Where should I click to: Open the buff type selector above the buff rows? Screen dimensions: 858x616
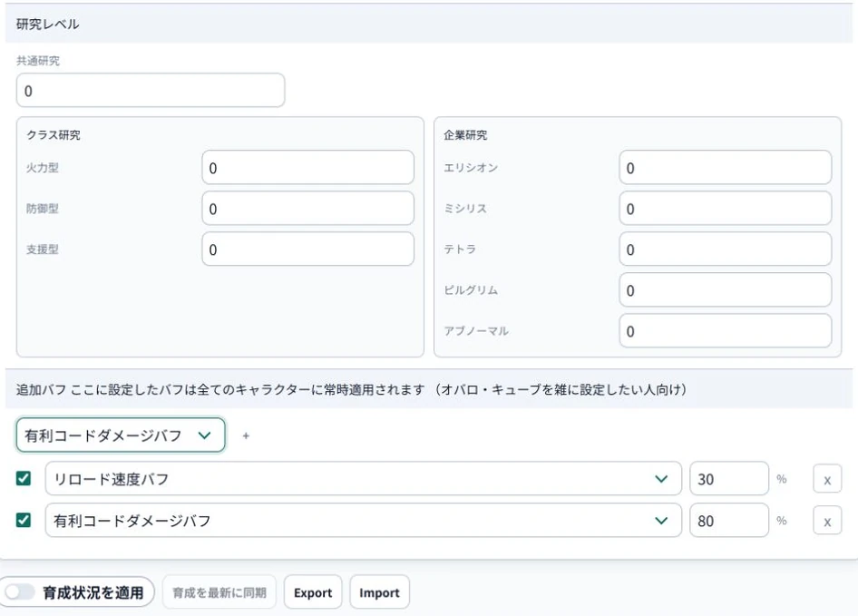pos(121,435)
